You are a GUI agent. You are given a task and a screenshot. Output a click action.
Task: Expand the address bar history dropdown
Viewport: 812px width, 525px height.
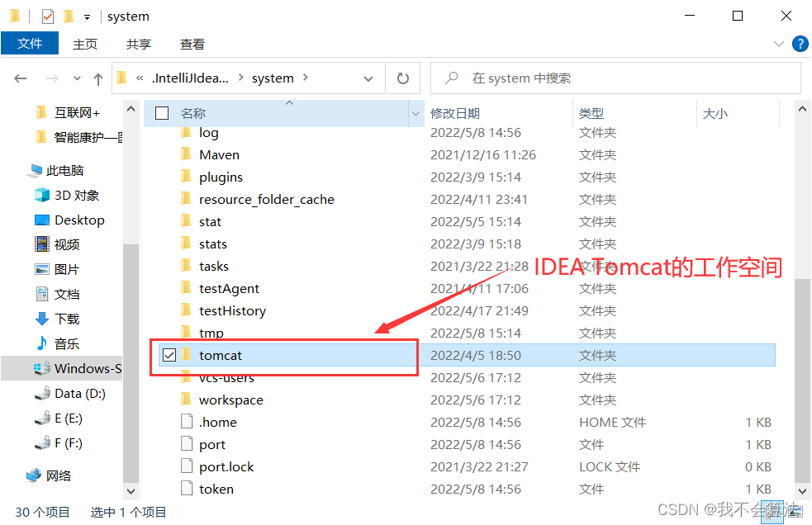pyautogui.click(x=368, y=78)
